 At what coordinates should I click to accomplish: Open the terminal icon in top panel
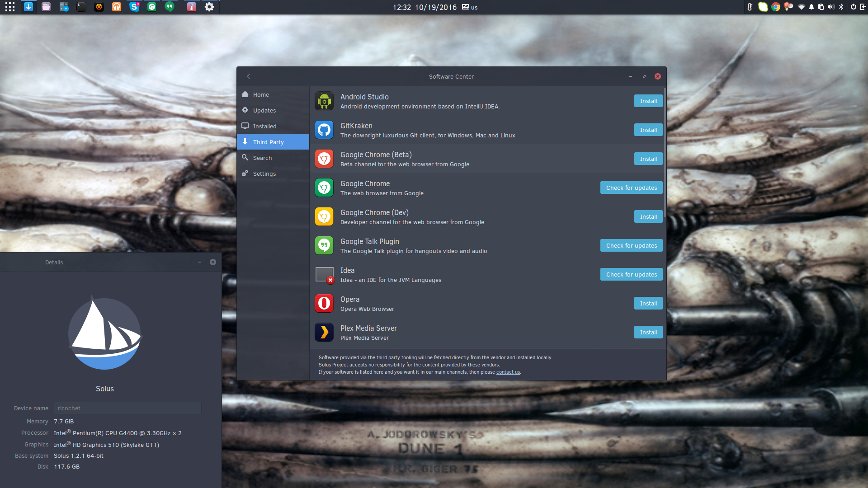(81, 7)
